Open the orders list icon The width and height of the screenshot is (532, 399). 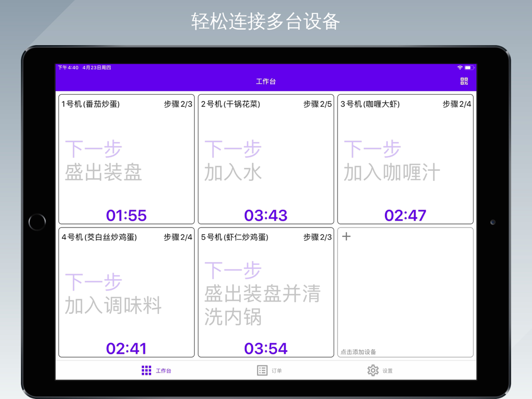coord(262,370)
